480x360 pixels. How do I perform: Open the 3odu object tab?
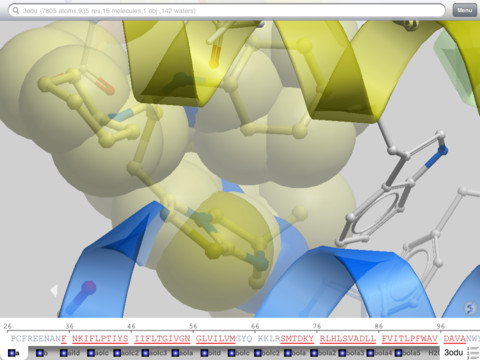(x=454, y=352)
